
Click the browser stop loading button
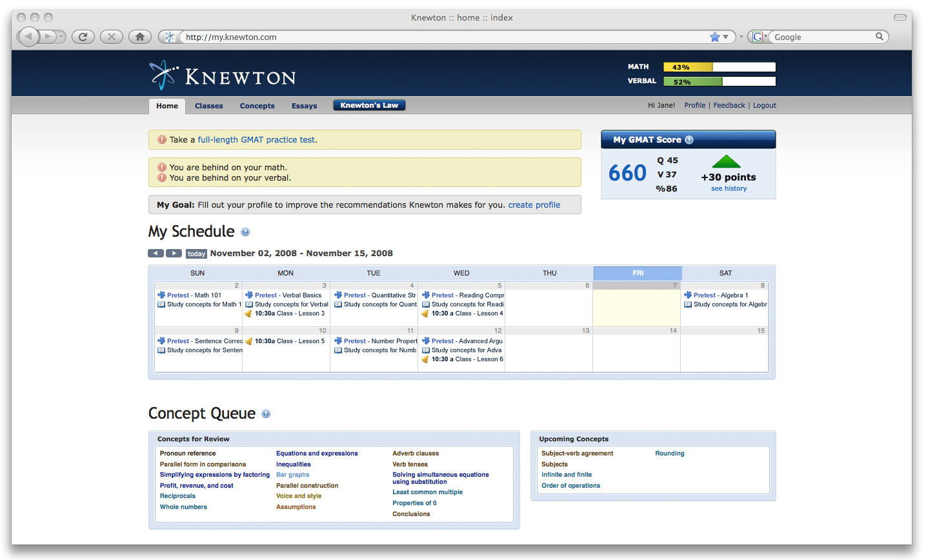[112, 37]
